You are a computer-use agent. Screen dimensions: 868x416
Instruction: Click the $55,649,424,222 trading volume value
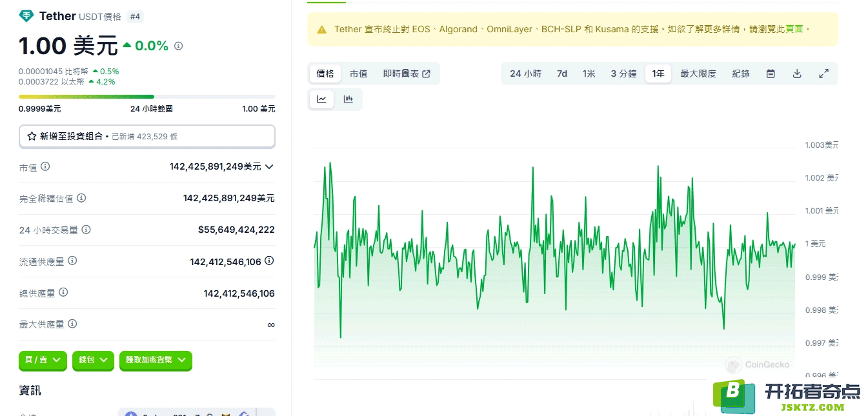coord(236,230)
